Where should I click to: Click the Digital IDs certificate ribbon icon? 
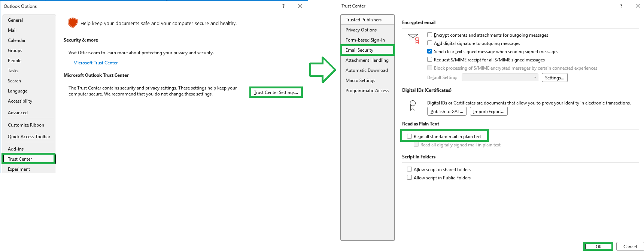coord(413,106)
